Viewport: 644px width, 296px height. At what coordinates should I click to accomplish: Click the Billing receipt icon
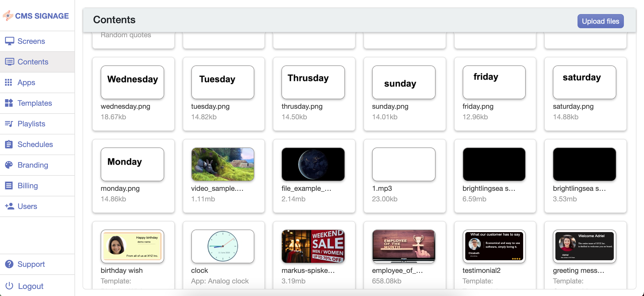[x=9, y=186]
